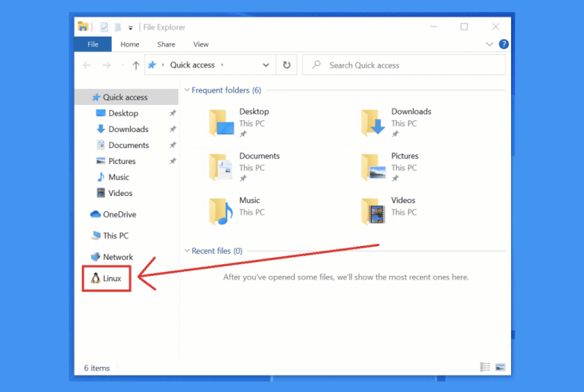This screenshot has width=584, height=392.
Task: Open the File ribbon tab
Action: click(93, 44)
